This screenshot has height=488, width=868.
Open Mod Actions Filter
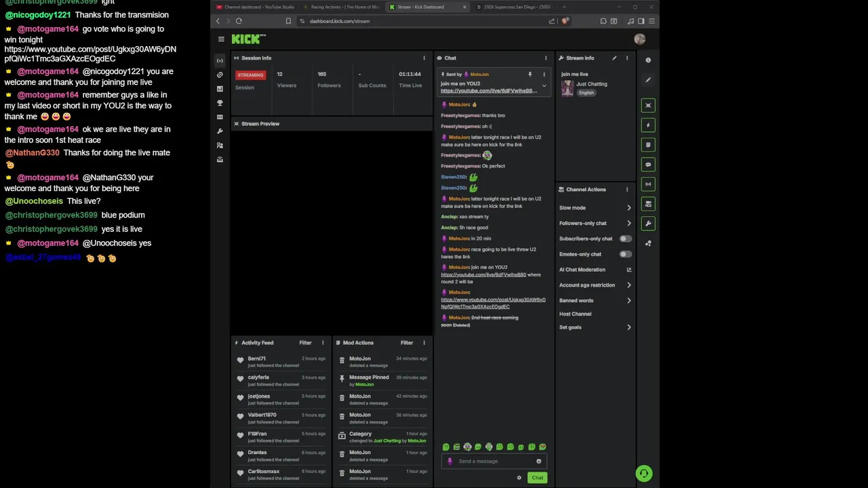pos(407,343)
